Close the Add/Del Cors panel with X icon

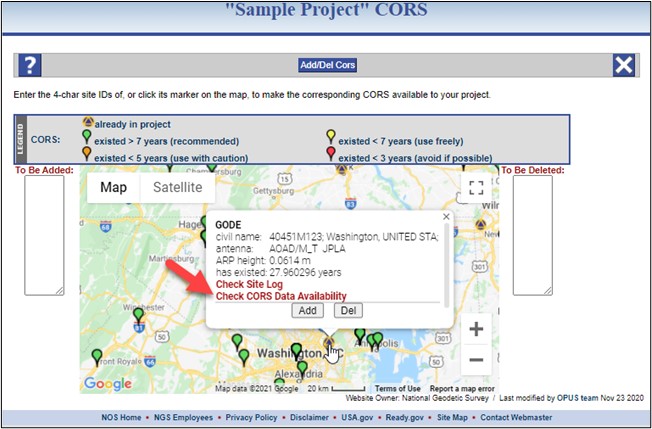click(x=624, y=65)
